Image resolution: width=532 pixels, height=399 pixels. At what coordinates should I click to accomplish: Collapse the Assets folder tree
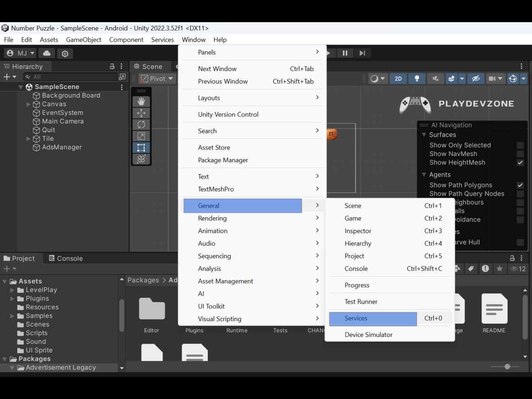pyautogui.click(x=4, y=281)
